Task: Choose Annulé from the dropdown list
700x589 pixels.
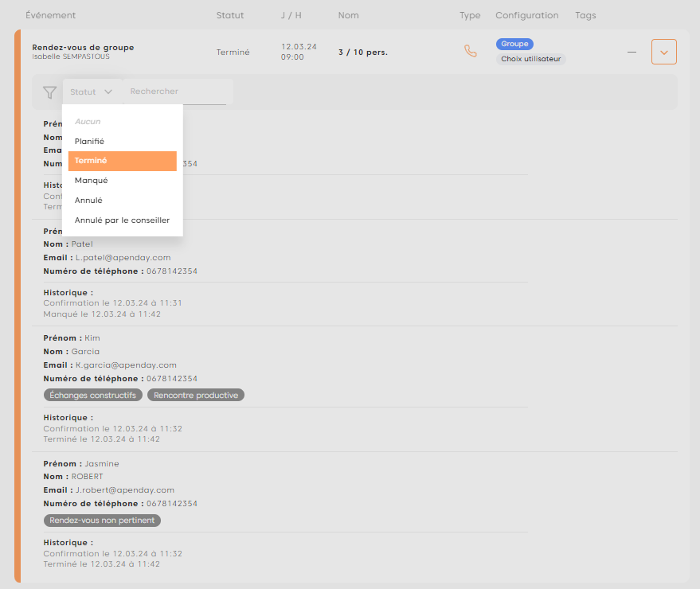Action: (88, 201)
